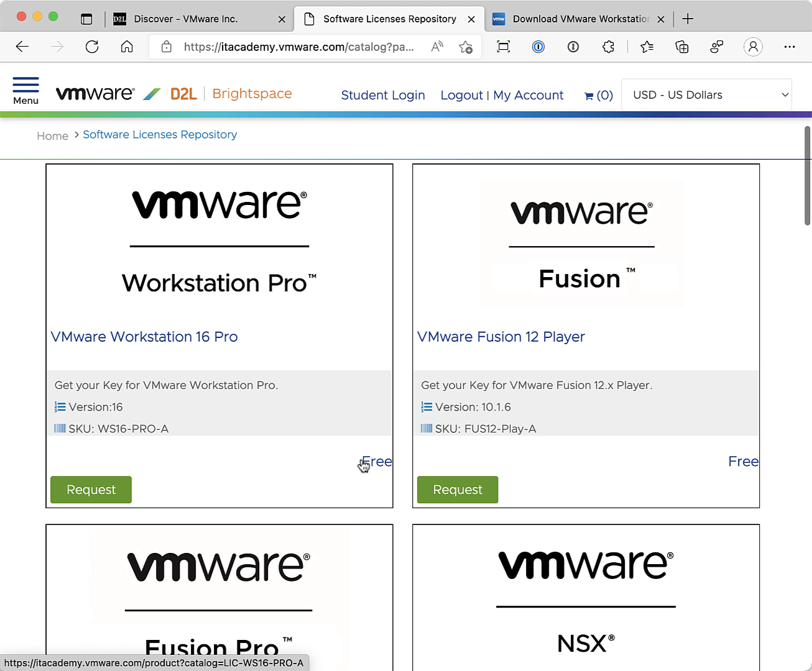Open the VMware Fusion 12 Player link
The height and width of the screenshot is (671, 812).
tap(501, 337)
